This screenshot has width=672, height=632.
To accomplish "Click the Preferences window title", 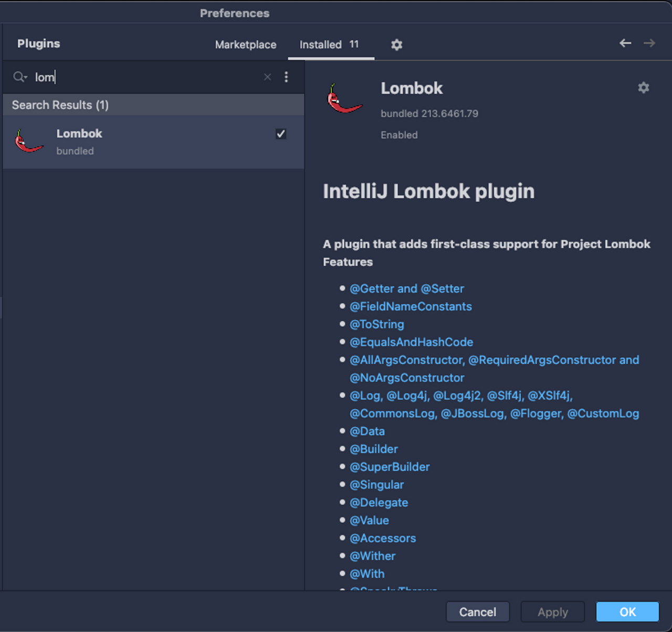I will [235, 13].
